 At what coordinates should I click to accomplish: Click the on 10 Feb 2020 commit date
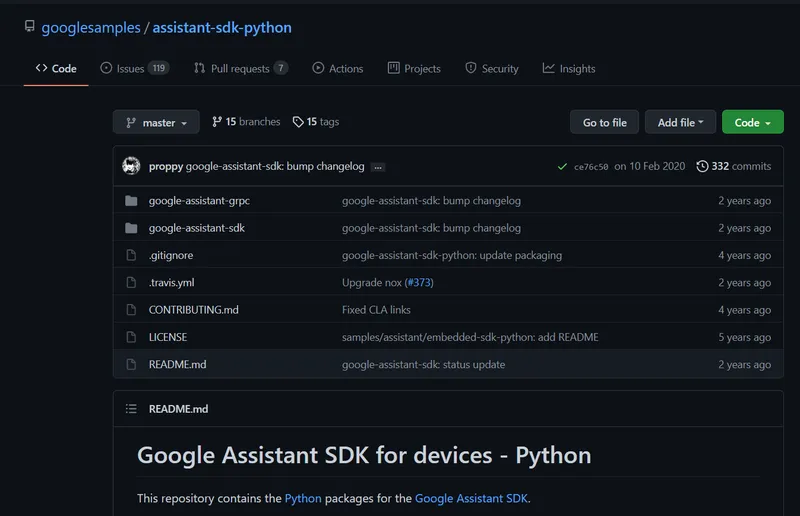tap(649, 166)
